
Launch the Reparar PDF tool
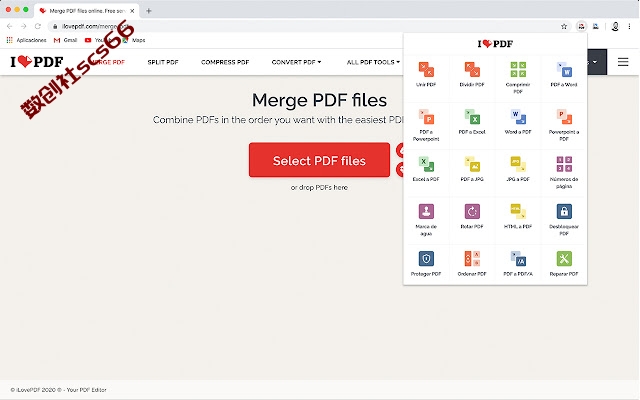[x=564, y=264]
